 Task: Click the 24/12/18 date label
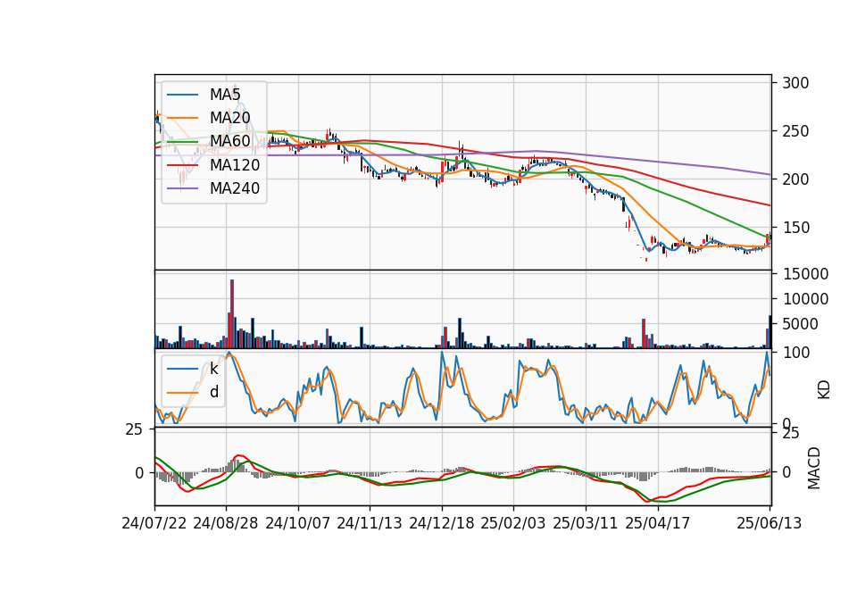tap(442, 523)
